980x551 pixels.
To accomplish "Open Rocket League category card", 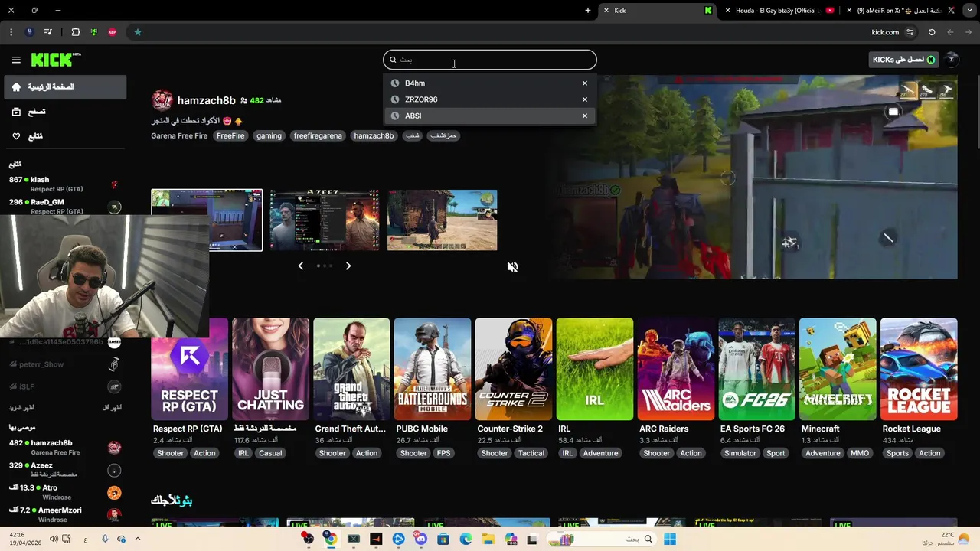I will click(919, 370).
